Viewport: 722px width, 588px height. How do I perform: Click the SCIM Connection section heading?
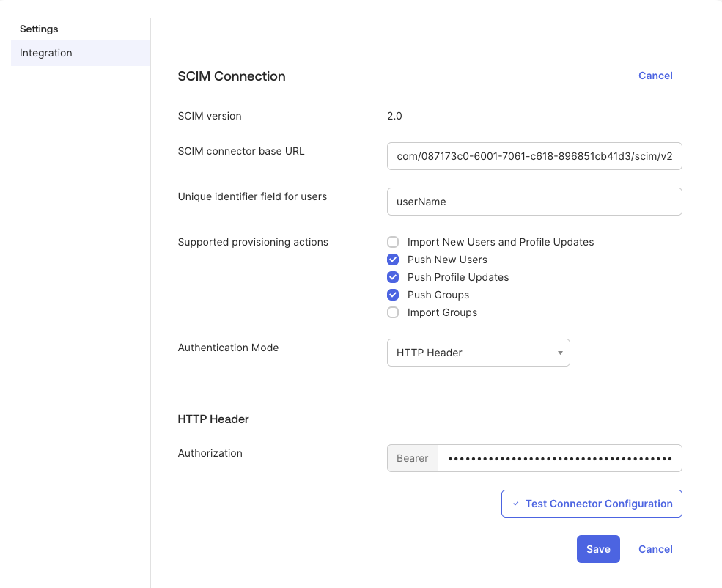pos(232,76)
